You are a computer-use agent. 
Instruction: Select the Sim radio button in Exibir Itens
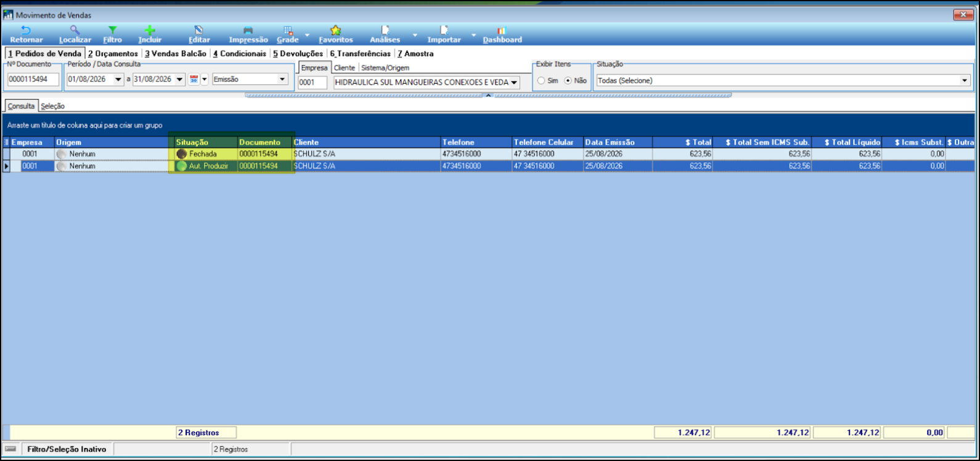541,81
